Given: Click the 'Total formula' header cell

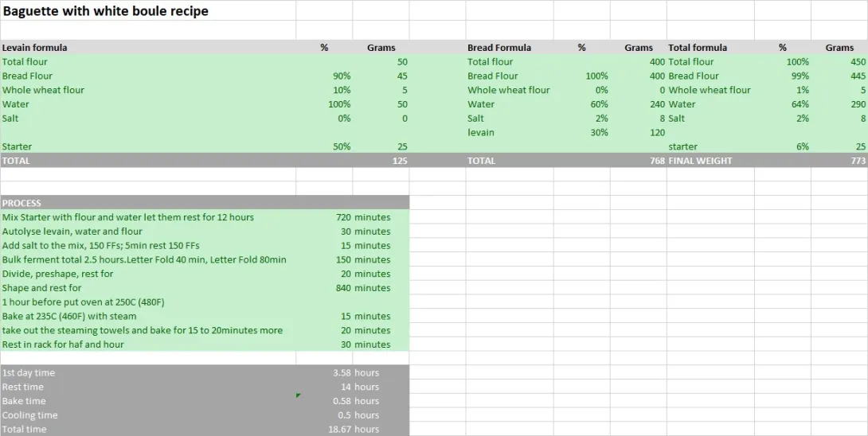Looking at the screenshot, I should pyautogui.click(x=698, y=48).
